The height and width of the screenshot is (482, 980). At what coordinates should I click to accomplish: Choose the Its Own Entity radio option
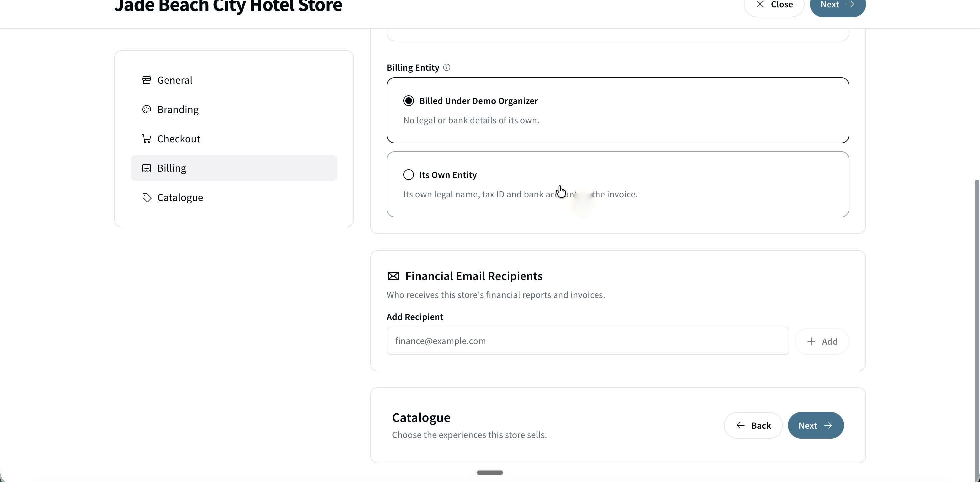coord(408,175)
